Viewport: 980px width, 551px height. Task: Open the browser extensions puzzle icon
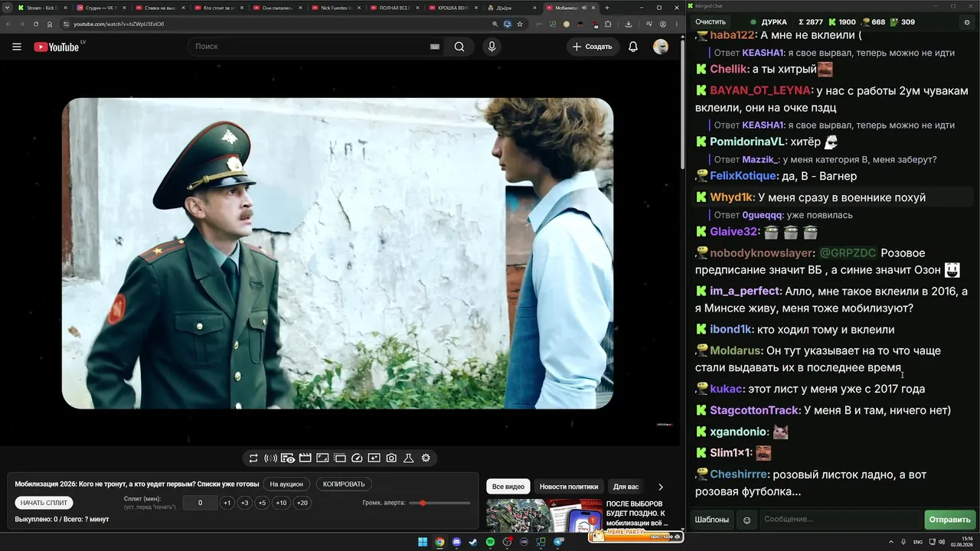click(x=608, y=24)
